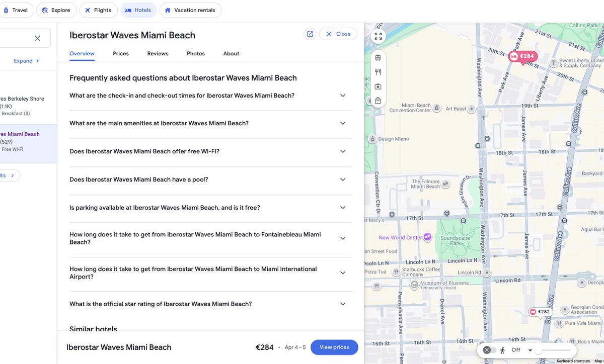604x364 pixels.
Task: Open the Flights tab
Action: 98,10
